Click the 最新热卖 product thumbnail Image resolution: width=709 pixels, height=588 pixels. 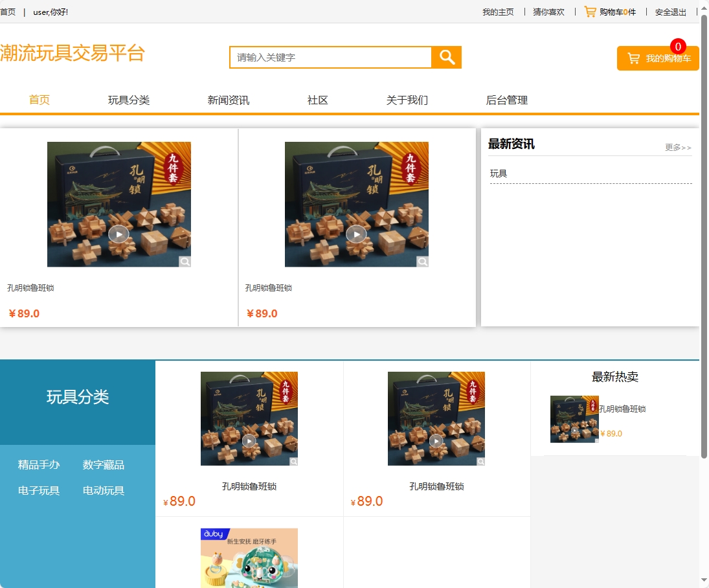click(x=575, y=418)
